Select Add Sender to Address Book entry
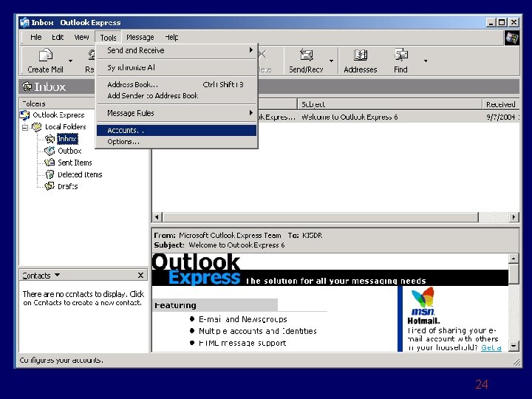Screen dimensions: 532x399 177,95
